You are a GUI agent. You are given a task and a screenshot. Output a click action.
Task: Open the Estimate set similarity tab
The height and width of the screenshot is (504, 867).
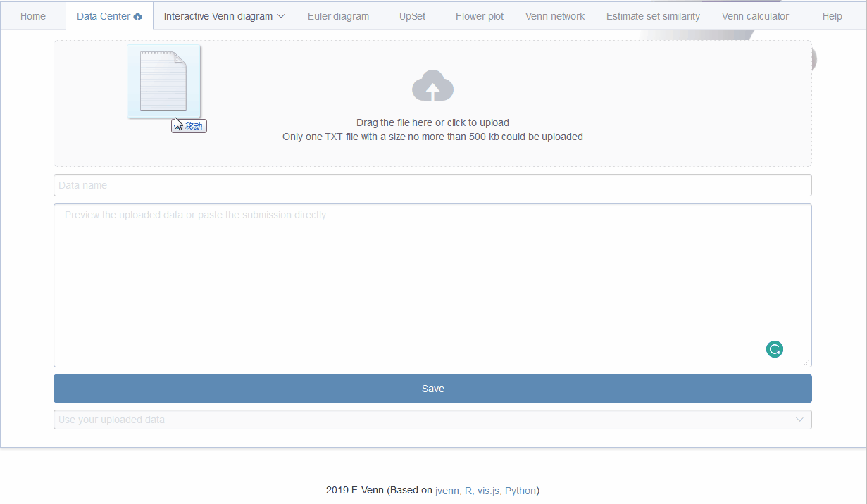tap(653, 16)
